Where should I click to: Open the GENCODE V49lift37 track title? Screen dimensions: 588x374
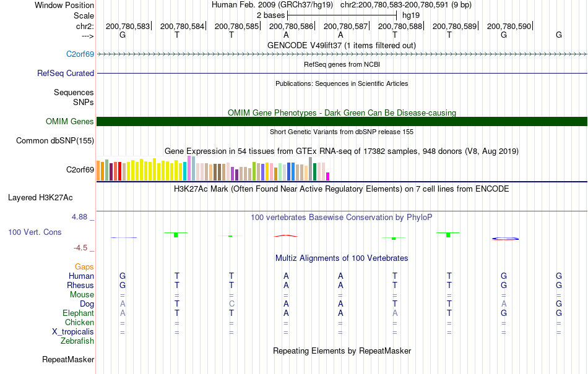(341, 45)
